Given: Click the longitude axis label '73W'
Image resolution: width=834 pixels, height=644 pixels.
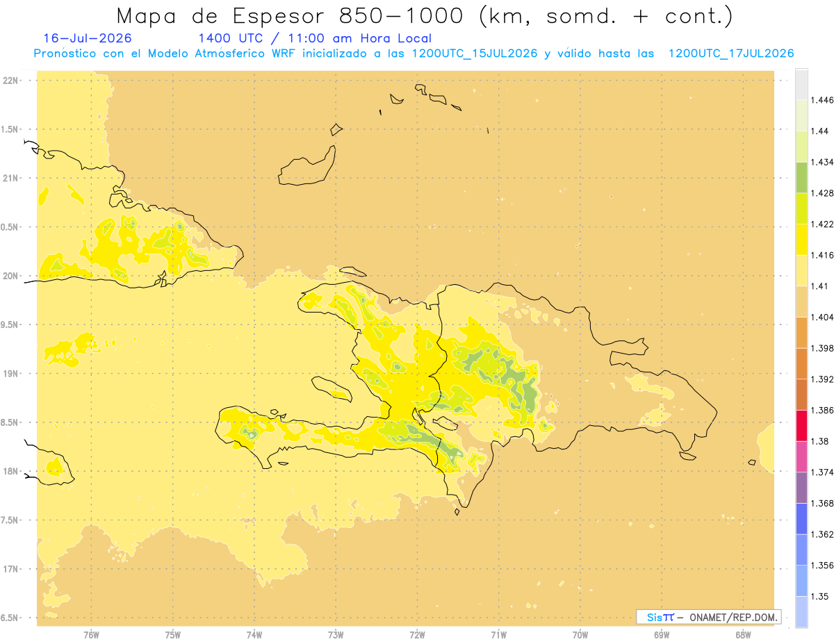Looking at the screenshot, I should (336, 635).
